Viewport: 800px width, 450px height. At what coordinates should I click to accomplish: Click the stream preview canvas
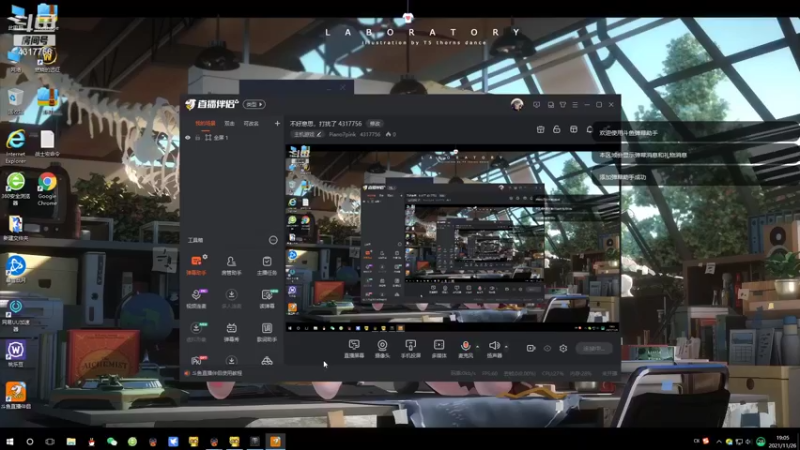(453, 238)
